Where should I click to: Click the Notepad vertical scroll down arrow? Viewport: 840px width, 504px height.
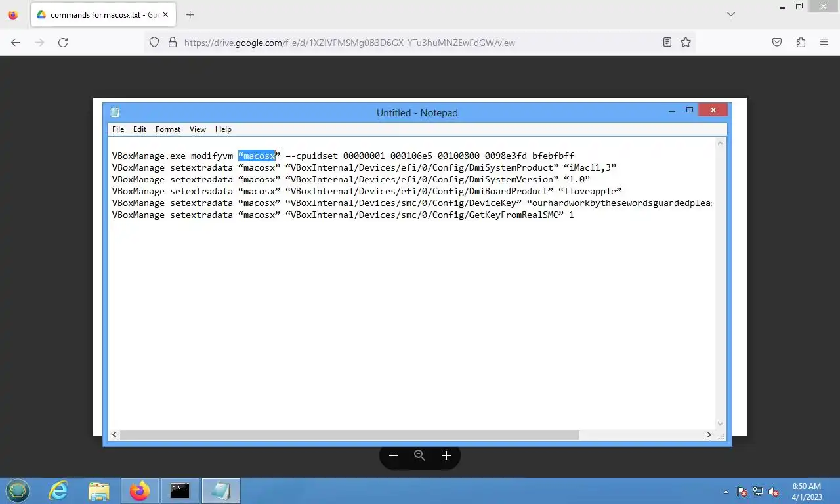[720, 424]
